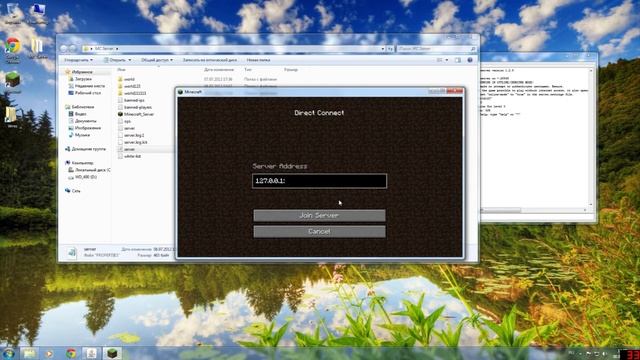Select Компьютер in the navigation pane
The width and height of the screenshot is (640, 360).
point(82,163)
